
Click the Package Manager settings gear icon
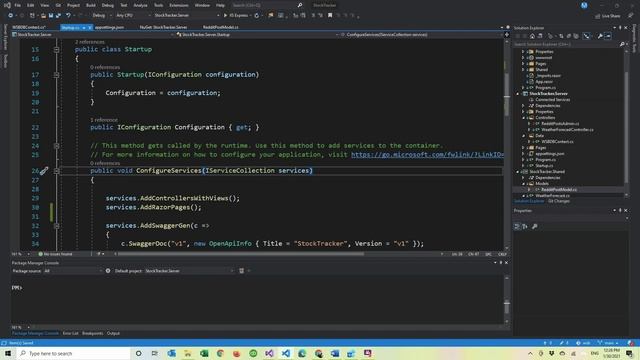108,271
